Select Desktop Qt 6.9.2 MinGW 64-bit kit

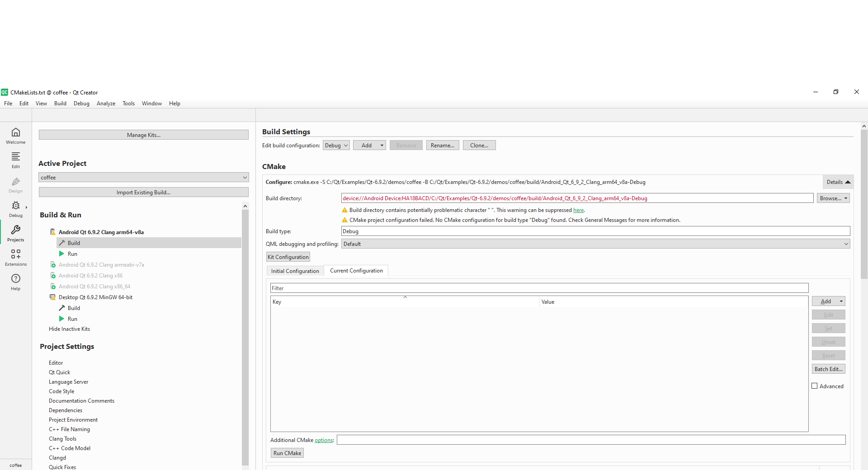[x=95, y=297]
